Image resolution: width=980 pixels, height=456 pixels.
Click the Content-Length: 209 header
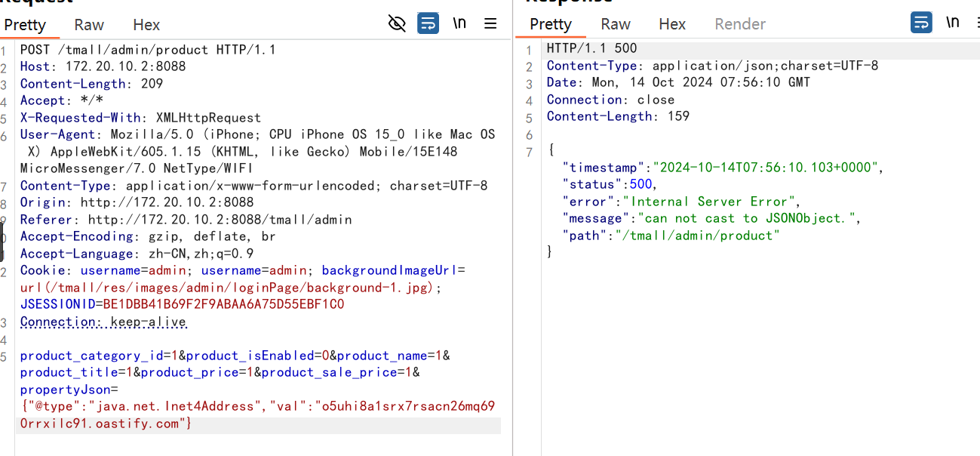(91, 84)
